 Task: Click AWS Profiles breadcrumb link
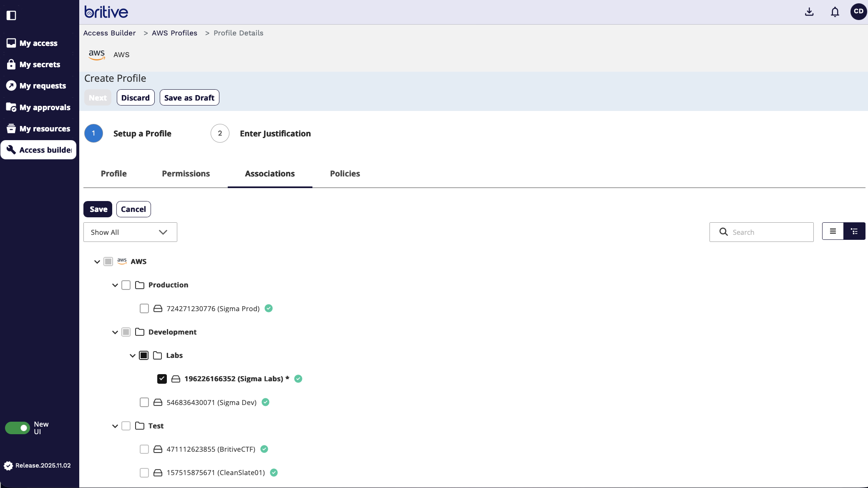tap(174, 33)
